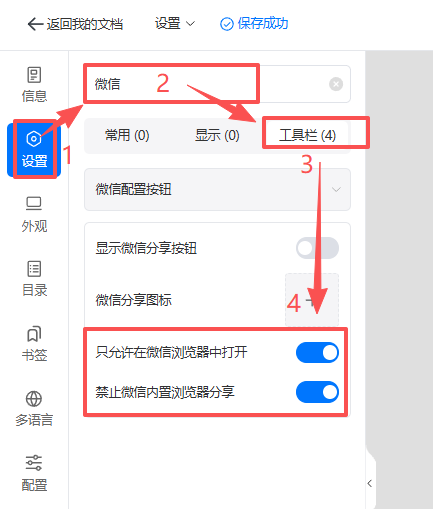Upload an image in the 微信分享图标 plus box
Screen dimensions: 433x509
click(312, 300)
